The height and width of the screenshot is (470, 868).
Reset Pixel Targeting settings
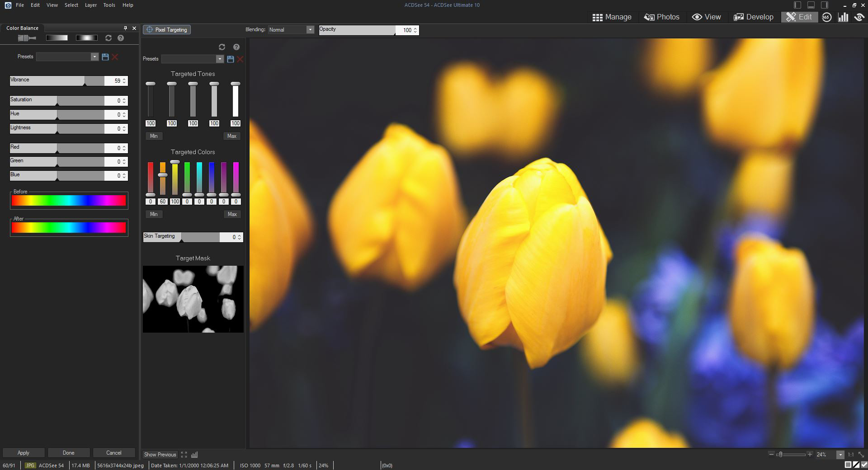point(222,47)
